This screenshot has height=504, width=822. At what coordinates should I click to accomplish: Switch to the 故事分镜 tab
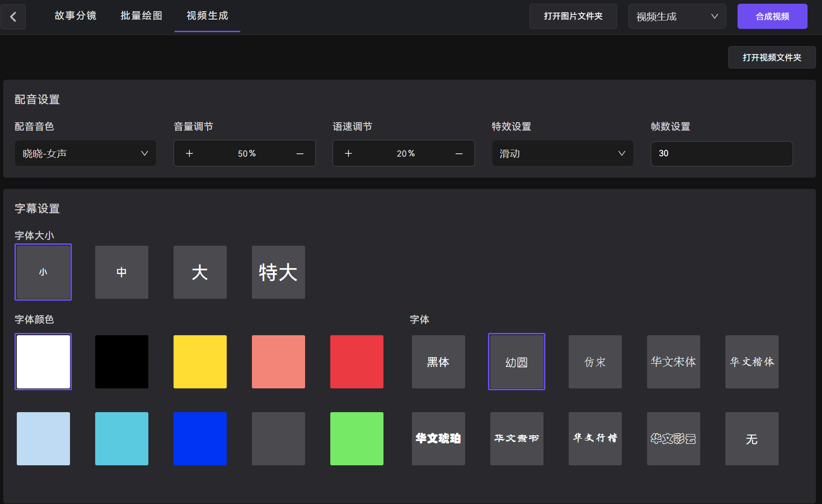(76, 16)
